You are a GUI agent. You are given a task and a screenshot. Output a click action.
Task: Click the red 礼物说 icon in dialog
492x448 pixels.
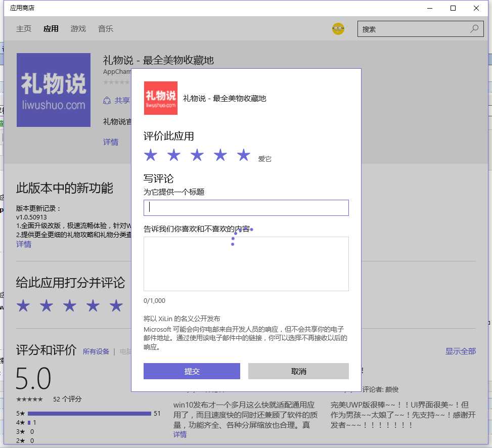click(161, 98)
